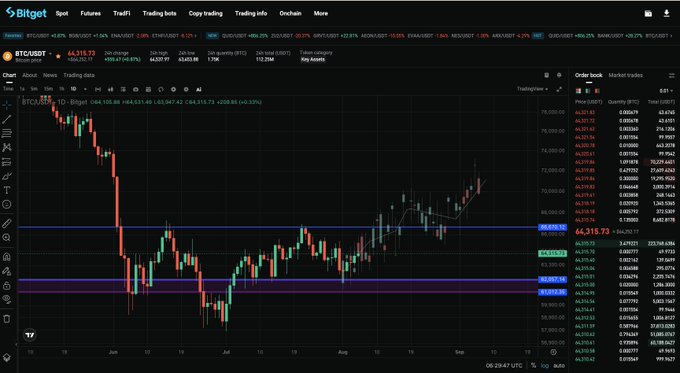Switch to the Market trades tab
The width and height of the screenshot is (680, 373).
click(625, 75)
